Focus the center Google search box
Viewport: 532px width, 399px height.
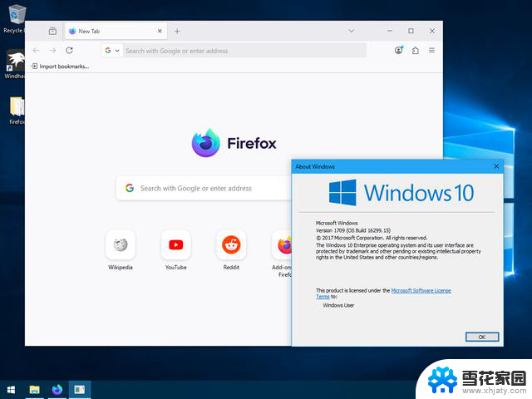[x=204, y=188]
